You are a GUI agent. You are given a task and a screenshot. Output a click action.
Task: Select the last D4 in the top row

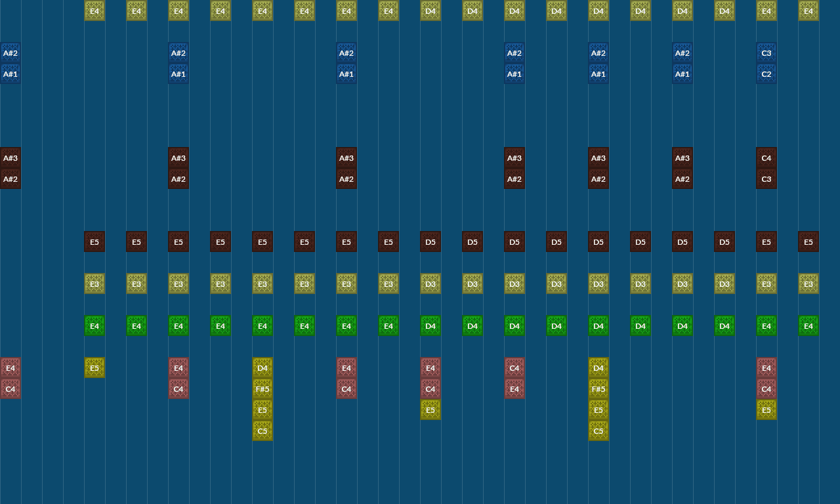[724, 10]
